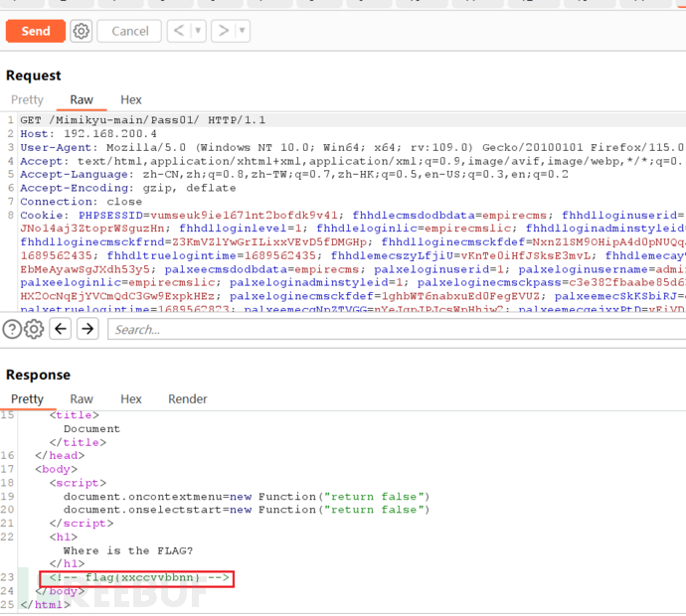The height and width of the screenshot is (616, 686).
Task: Switch Request view to Pretty tab
Action: pos(27,99)
